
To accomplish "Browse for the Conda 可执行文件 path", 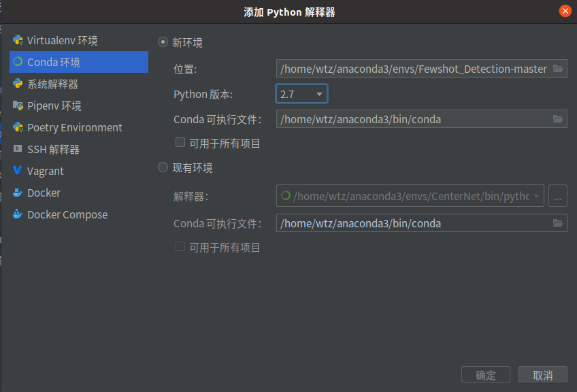I will click(559, 119).
